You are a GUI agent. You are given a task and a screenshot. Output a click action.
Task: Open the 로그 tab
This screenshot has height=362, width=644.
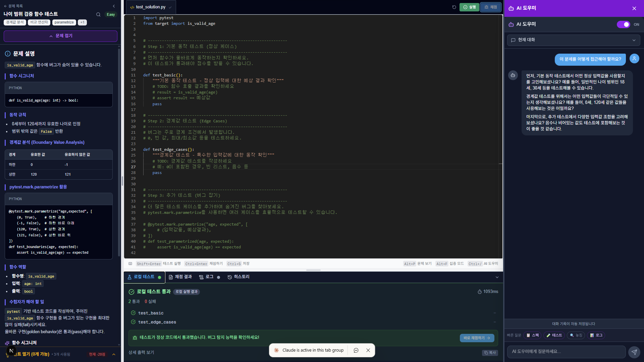pyautogui.click(x=209, y=277)
